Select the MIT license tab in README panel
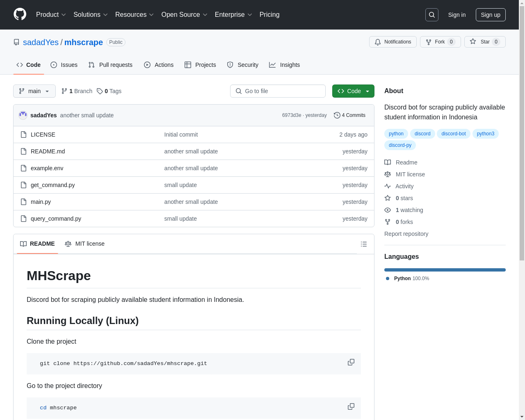 (x=85, y=244)
